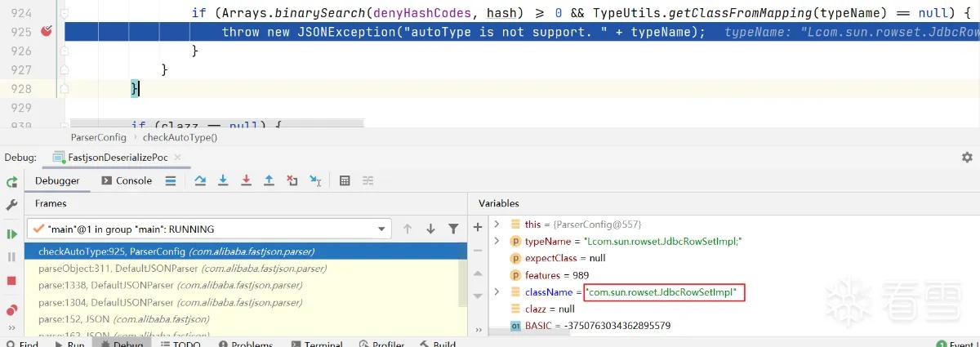
Task: Open View Breakpoints with the red circles icon
Action: coord(11,310)
